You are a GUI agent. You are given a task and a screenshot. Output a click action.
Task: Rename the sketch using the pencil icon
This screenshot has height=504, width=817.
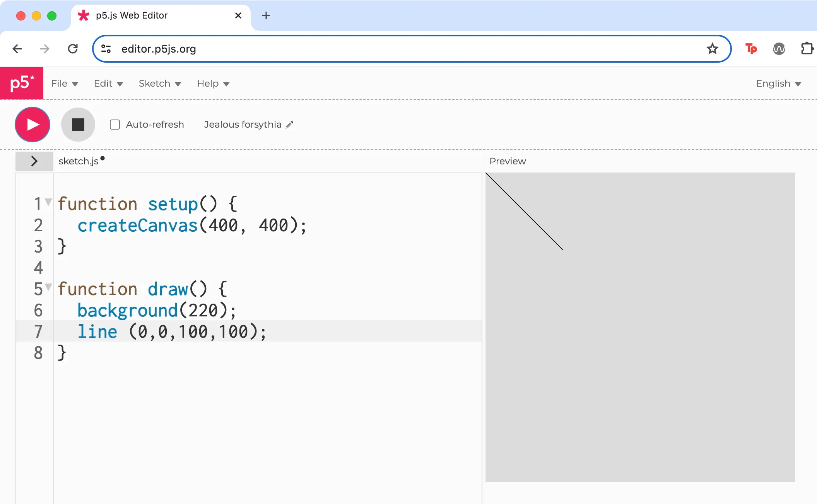[289, 125]
